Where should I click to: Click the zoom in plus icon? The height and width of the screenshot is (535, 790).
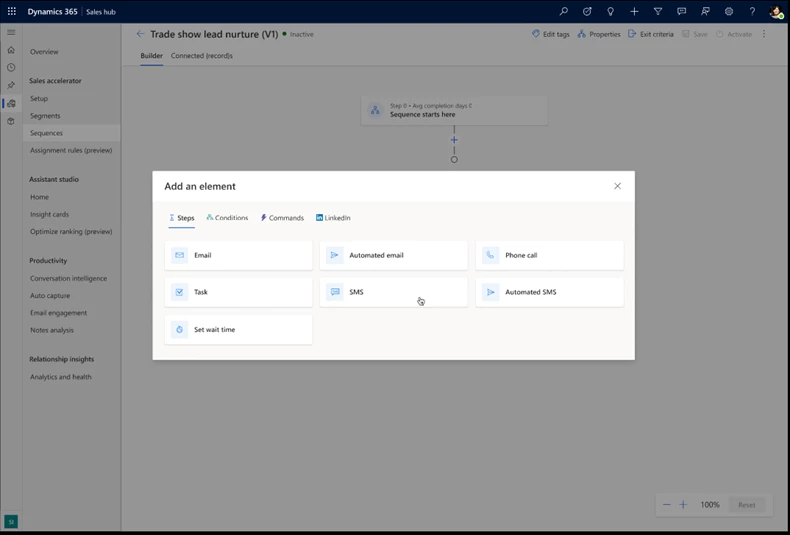coord(684,505)
